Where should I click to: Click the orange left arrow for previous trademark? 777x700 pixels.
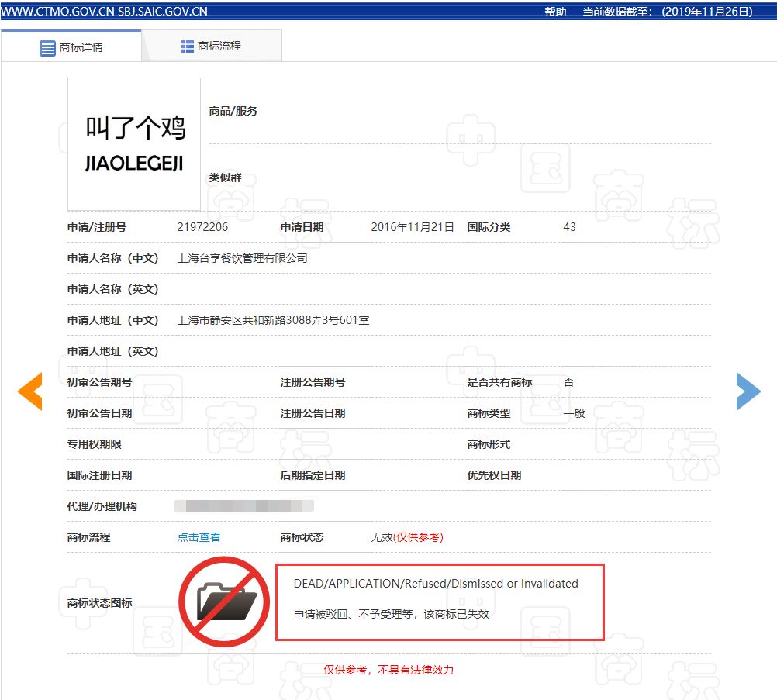click(29, 391)
